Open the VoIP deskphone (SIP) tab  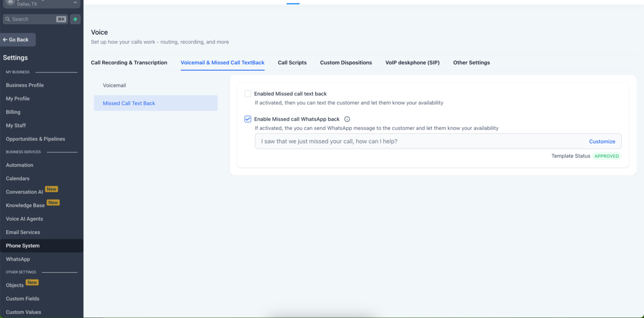(412, 62)
